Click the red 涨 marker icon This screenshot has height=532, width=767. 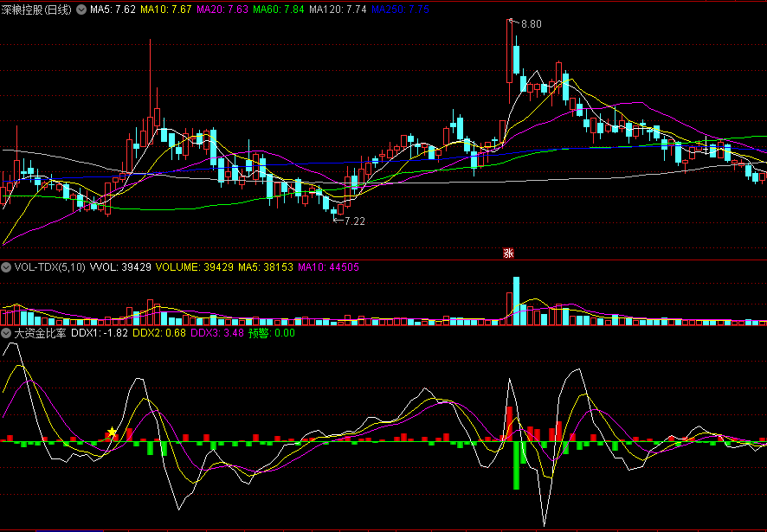click(509, 253)
